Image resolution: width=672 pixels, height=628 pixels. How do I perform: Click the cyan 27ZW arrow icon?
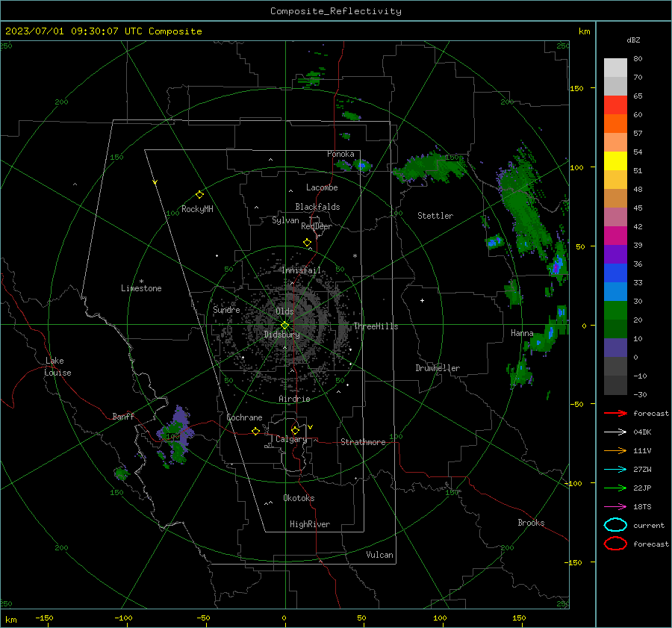(615, 470)
